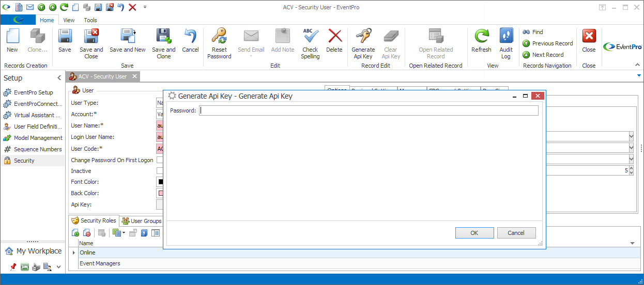Click the Reset Password key icon

220,36
